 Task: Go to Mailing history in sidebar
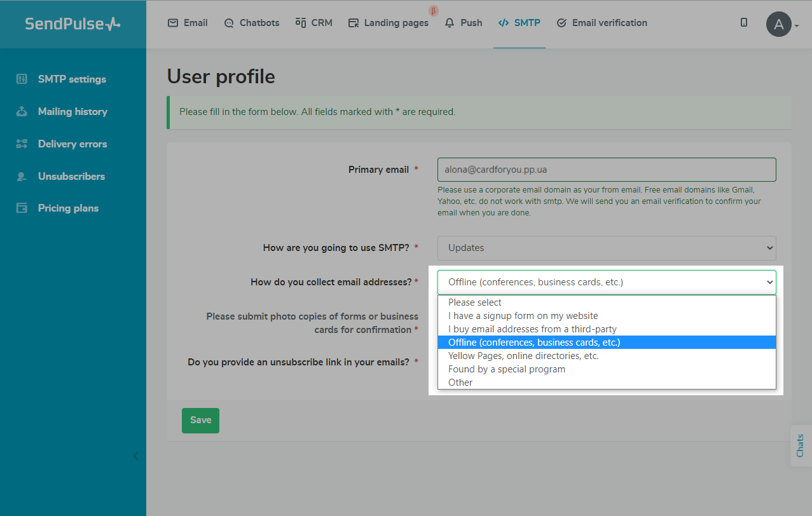point(73,112)
